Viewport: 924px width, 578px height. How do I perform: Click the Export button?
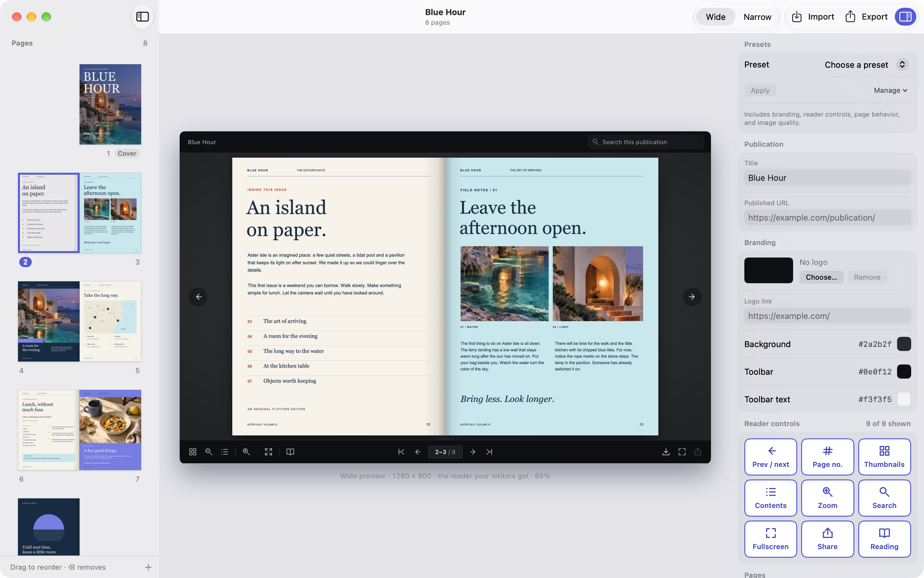coord(866,17)
